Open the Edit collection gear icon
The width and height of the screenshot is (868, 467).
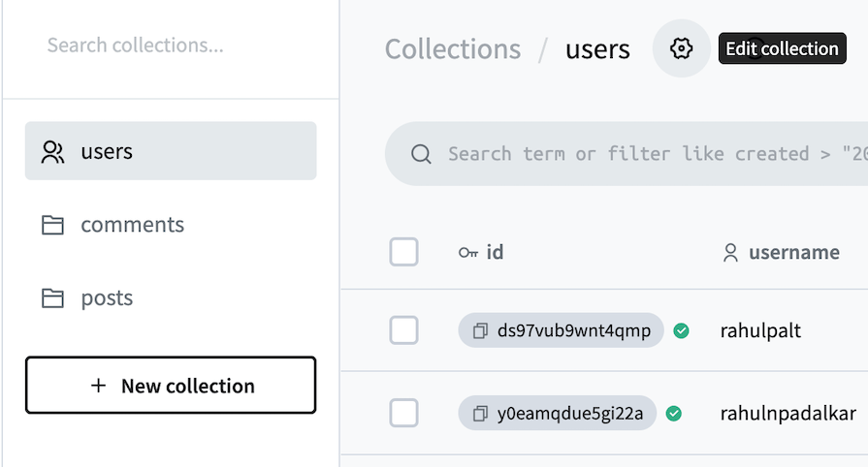681,48
